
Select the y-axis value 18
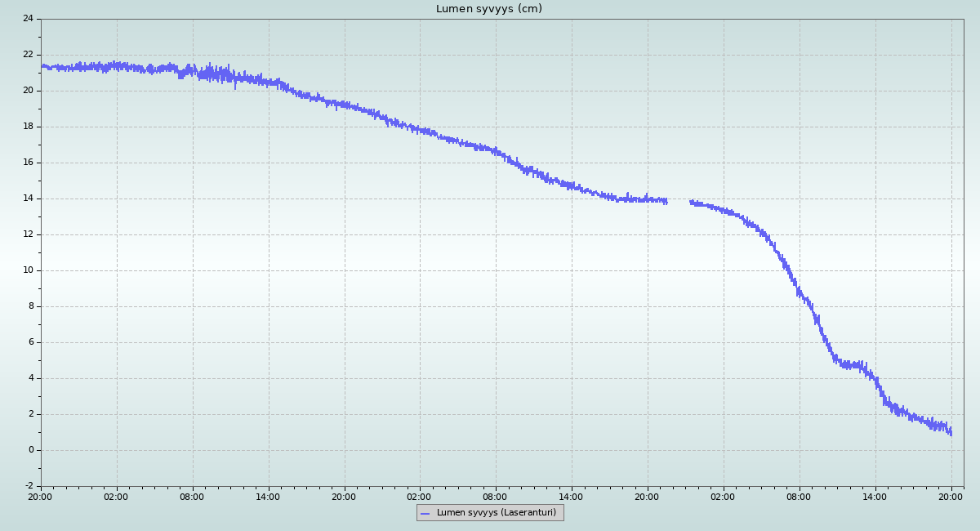click(x=28, y=127)
